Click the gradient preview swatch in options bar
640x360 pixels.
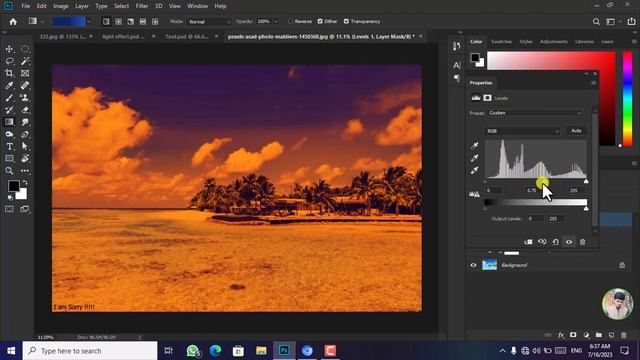tap(69, 22)
